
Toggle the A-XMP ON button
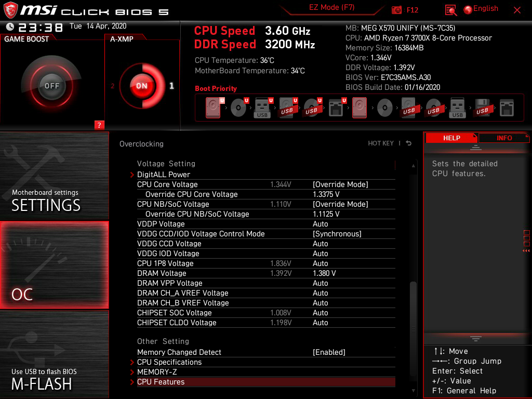pos(141,86)
